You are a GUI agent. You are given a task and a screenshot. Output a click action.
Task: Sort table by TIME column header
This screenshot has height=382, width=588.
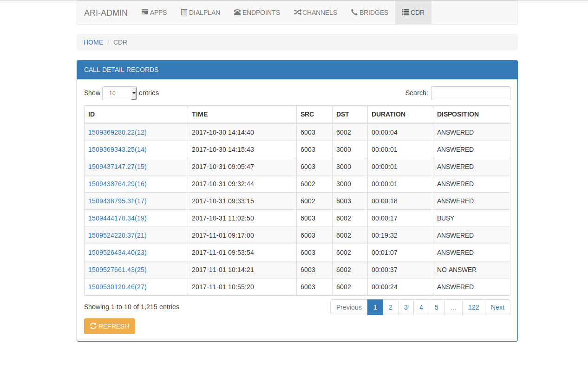point(242,114)
